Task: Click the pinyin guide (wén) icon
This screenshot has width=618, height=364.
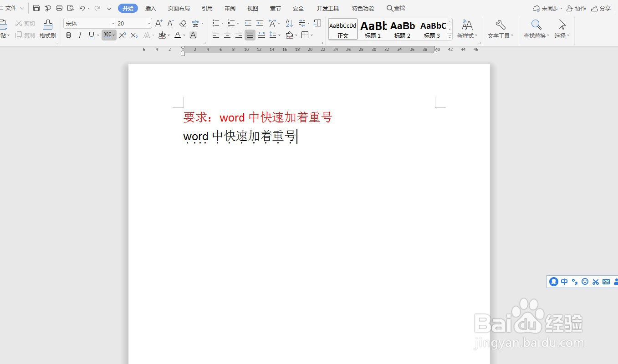Action: coord(195,23)
